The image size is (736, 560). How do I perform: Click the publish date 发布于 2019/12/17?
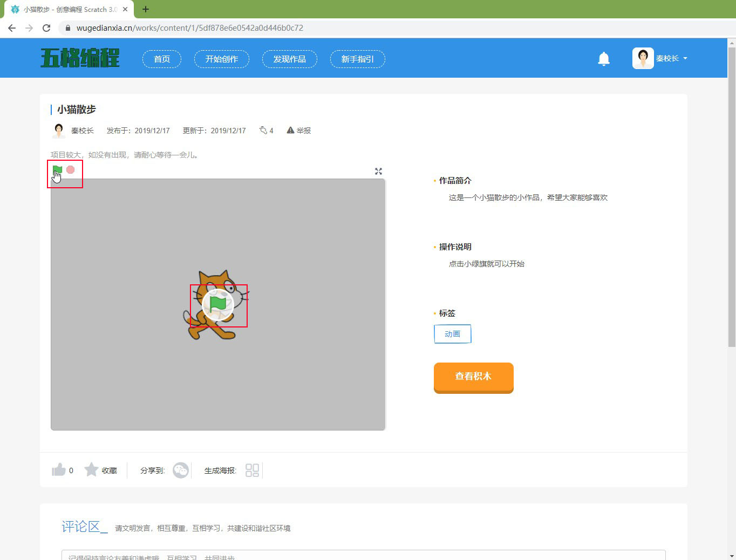point(138,131)
